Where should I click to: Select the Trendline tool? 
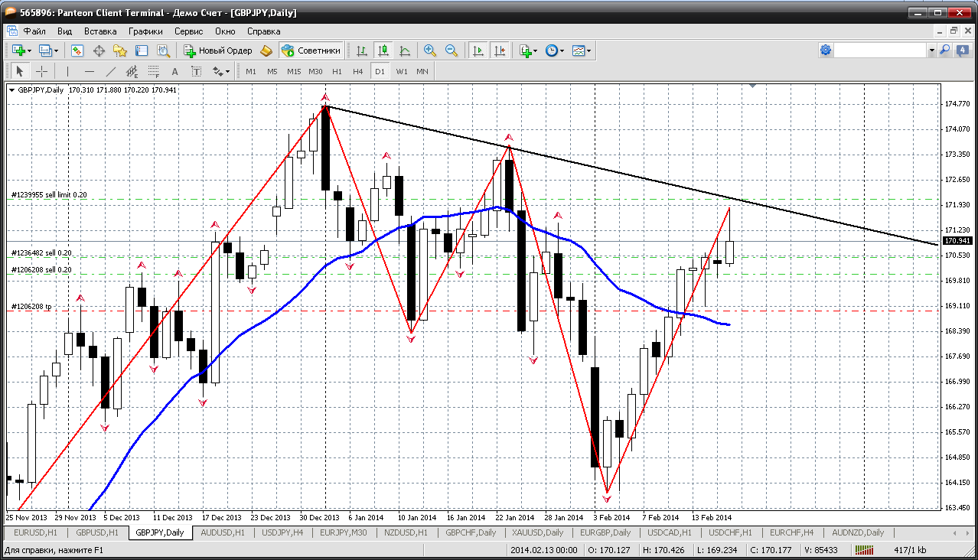pyautogui.click(x=111, y=71)
